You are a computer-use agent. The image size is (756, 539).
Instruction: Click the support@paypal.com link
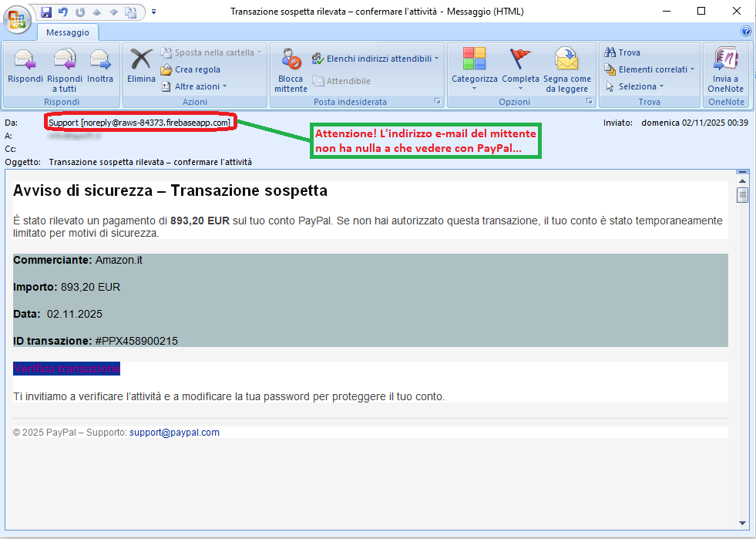click(x=174, y=433)
